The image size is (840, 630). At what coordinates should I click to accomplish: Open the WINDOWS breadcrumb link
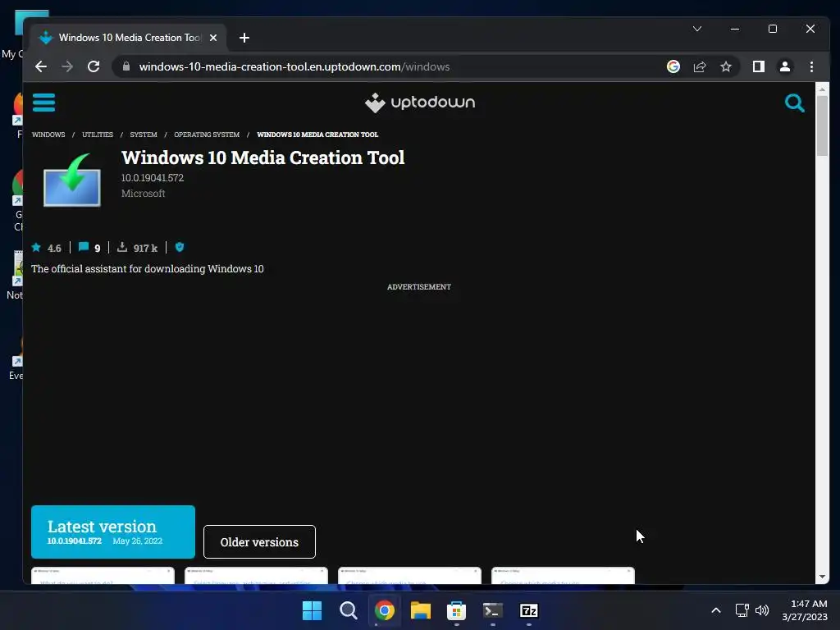click(48, 135)
